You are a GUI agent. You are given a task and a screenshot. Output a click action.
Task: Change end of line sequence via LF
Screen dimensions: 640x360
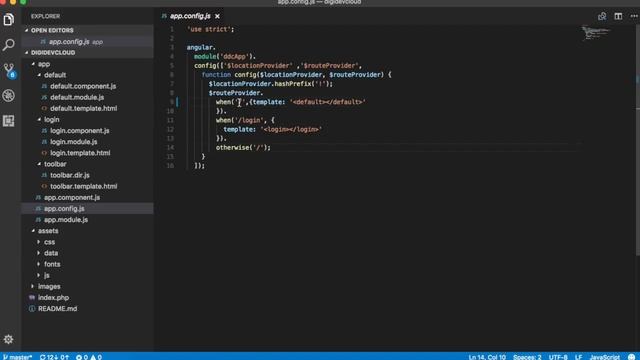point(578,357)
